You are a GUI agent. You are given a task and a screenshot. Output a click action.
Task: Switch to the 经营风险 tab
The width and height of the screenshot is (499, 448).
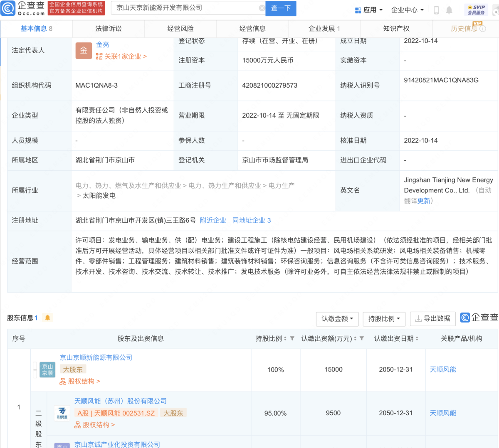tap(180, 29)
